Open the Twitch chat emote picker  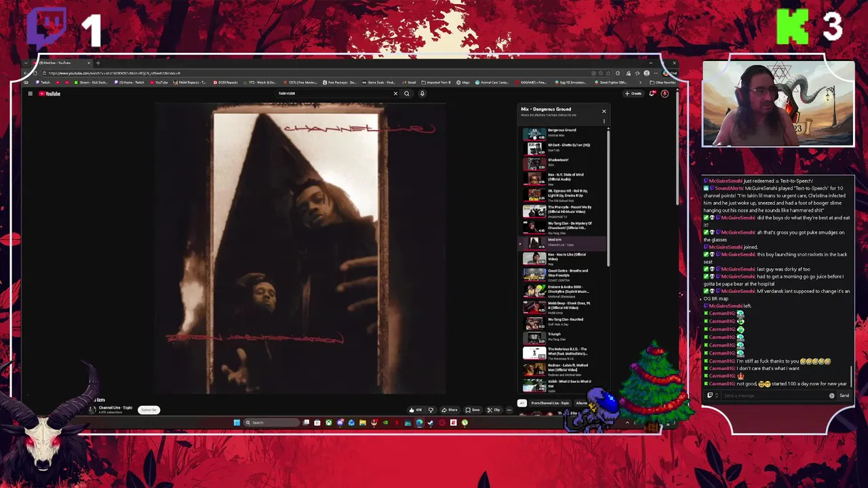tap(832, 396)
